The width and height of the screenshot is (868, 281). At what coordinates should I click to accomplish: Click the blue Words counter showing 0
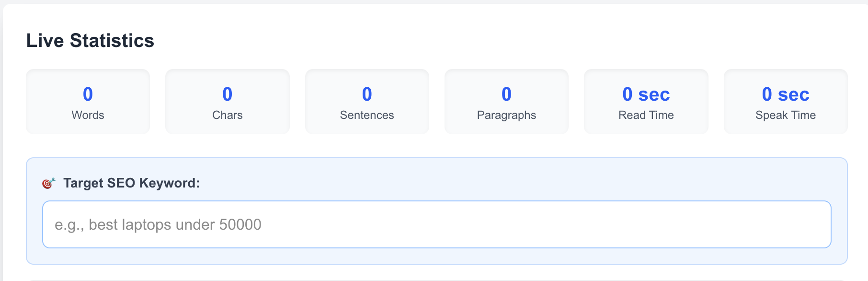point(88,94)
